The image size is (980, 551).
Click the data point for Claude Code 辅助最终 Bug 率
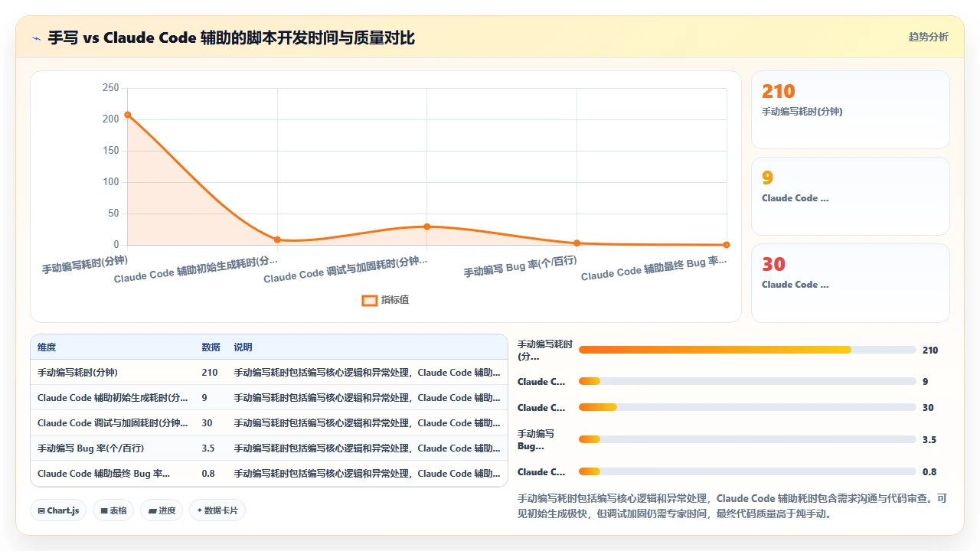point(727,245)
